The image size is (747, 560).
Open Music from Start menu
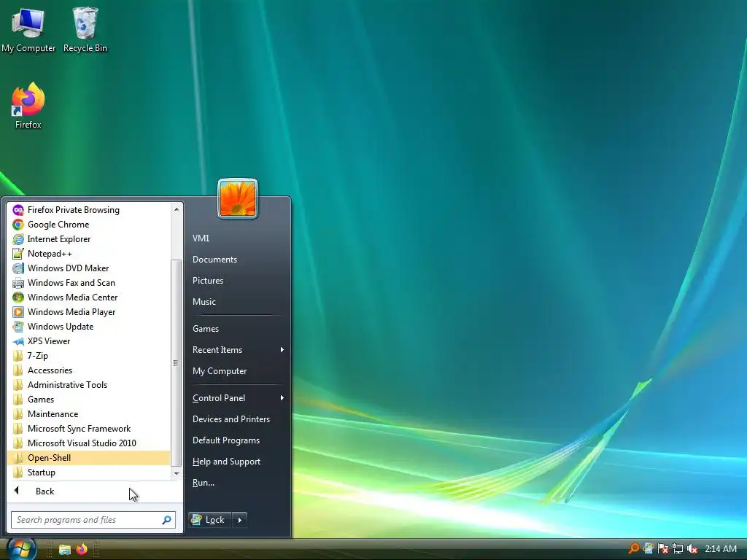[238, 302]
